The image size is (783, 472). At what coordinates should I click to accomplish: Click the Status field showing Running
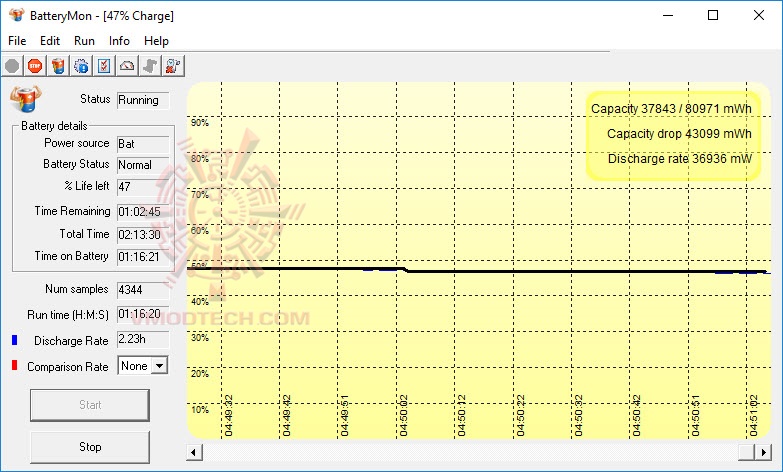click(143, 100)
